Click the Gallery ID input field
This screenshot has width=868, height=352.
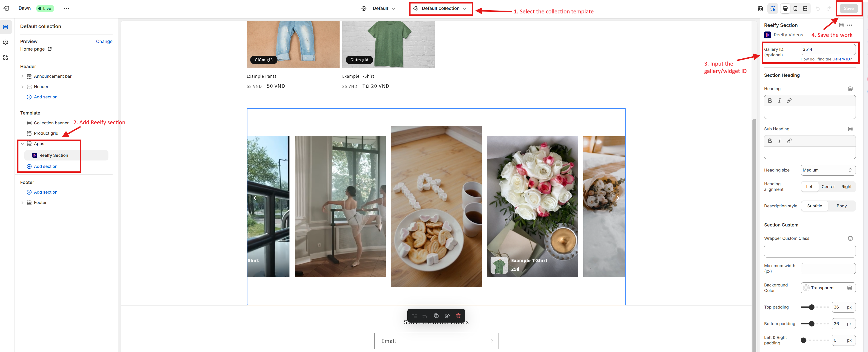click(828, 49)
